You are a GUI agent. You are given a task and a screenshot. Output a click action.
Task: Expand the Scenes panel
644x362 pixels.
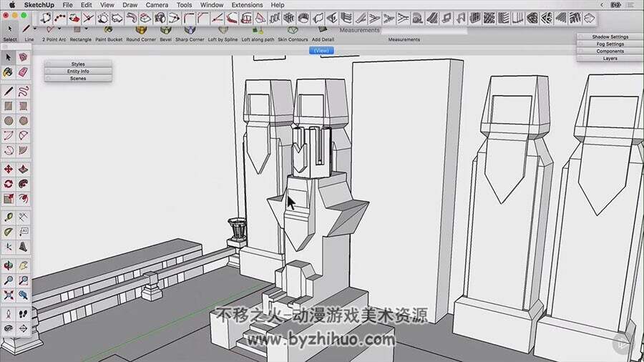click(78, 79)
